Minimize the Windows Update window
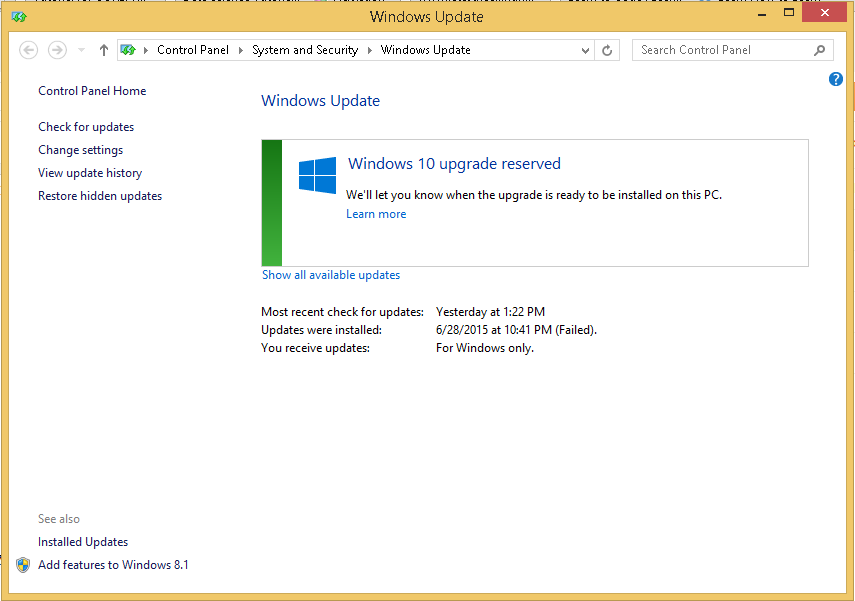This screenshot has height=601, width=855. (762, 14)
